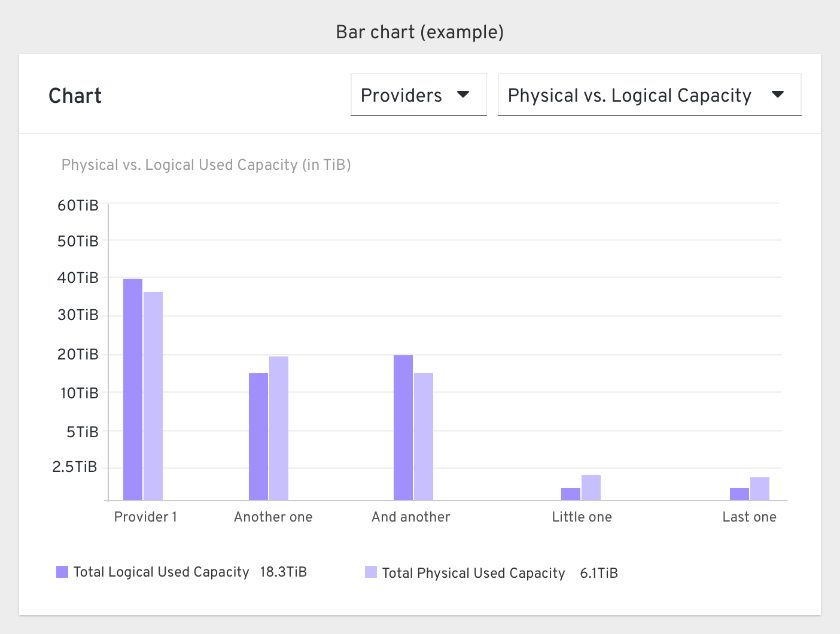Click the And another physical capacity bar
Image resolution: width=840 pixels, height=634 pixels.
click(424, 437)
